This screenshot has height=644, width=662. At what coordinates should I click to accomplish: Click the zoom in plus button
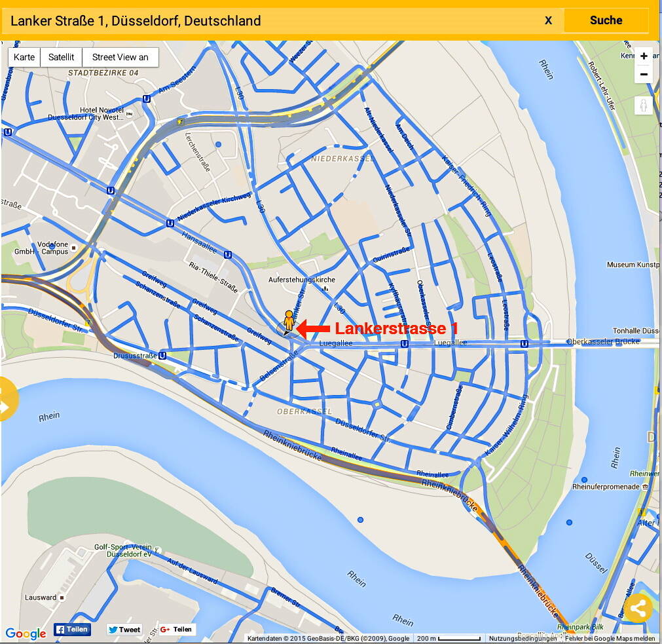[x=644, y=56]
